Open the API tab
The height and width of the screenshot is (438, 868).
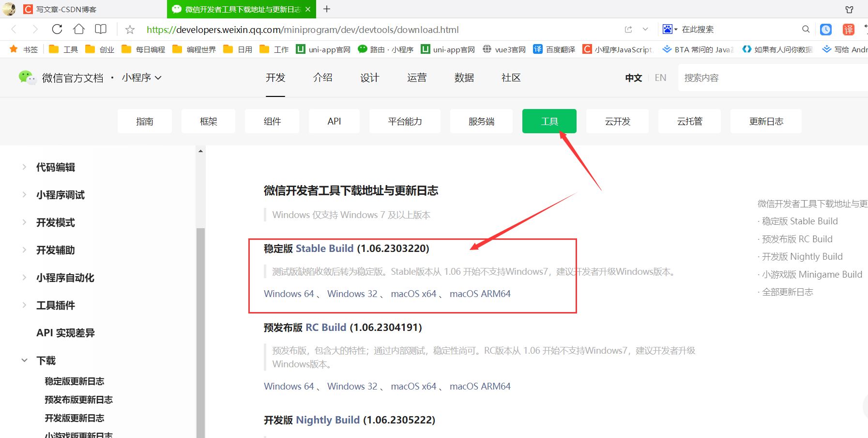pyautogui.click(x=335, y=121)
